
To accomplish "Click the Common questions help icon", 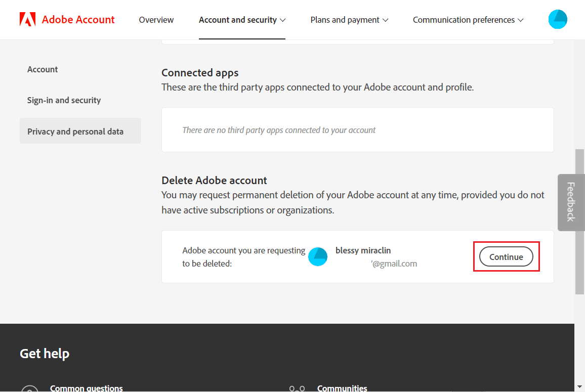I will (x=29, y=388).
